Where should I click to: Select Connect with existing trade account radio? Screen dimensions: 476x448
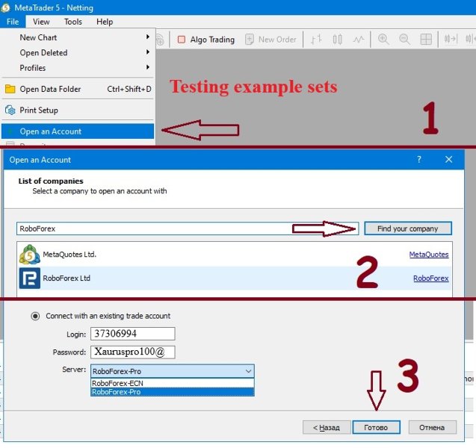(x=35, y=317)
